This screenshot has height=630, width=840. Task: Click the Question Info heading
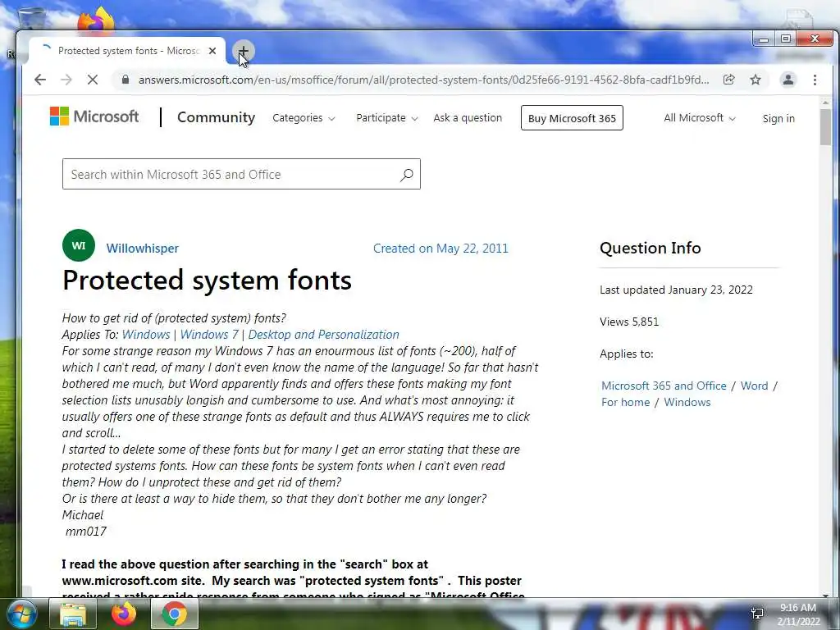pyautogui.click(x=650, y=248)
